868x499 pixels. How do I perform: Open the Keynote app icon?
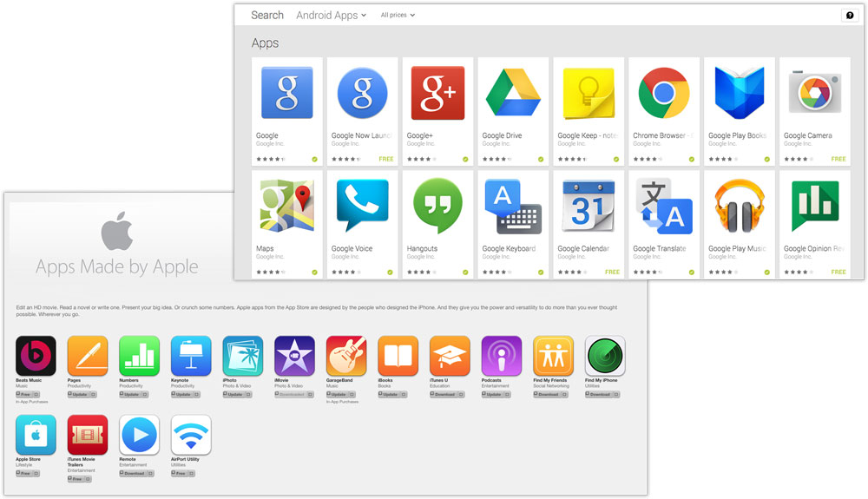pyautogui.click(x=191, y=356)
